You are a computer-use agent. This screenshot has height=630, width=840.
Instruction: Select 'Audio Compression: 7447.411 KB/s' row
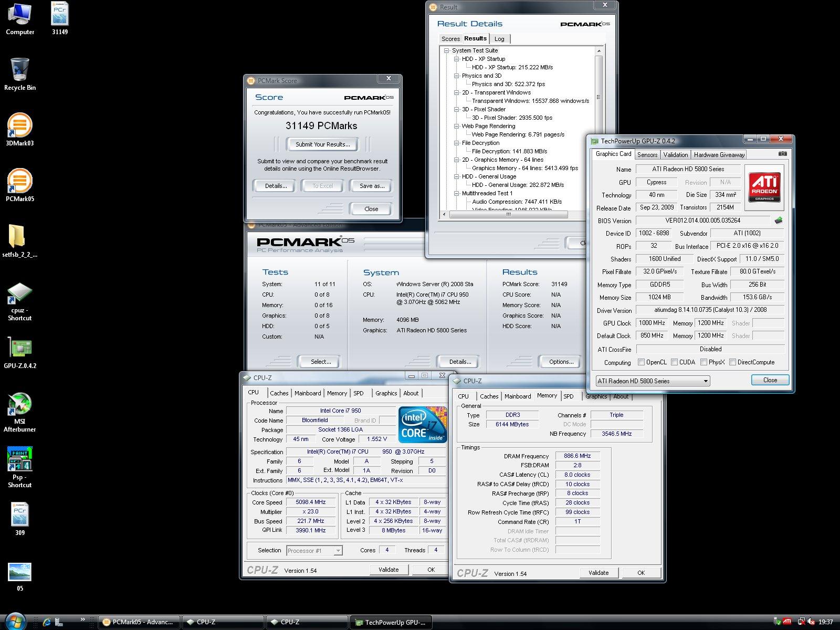click(517, 202)
